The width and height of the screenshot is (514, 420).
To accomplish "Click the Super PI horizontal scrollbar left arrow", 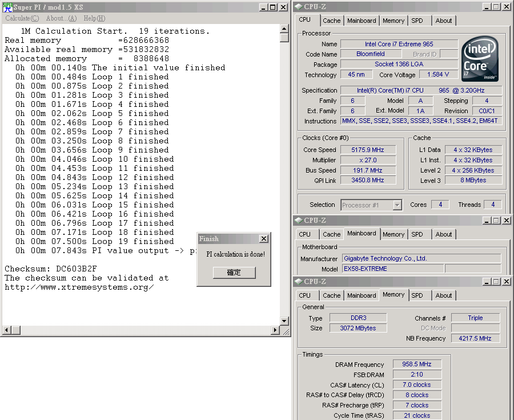I will (x=6, y=330).
